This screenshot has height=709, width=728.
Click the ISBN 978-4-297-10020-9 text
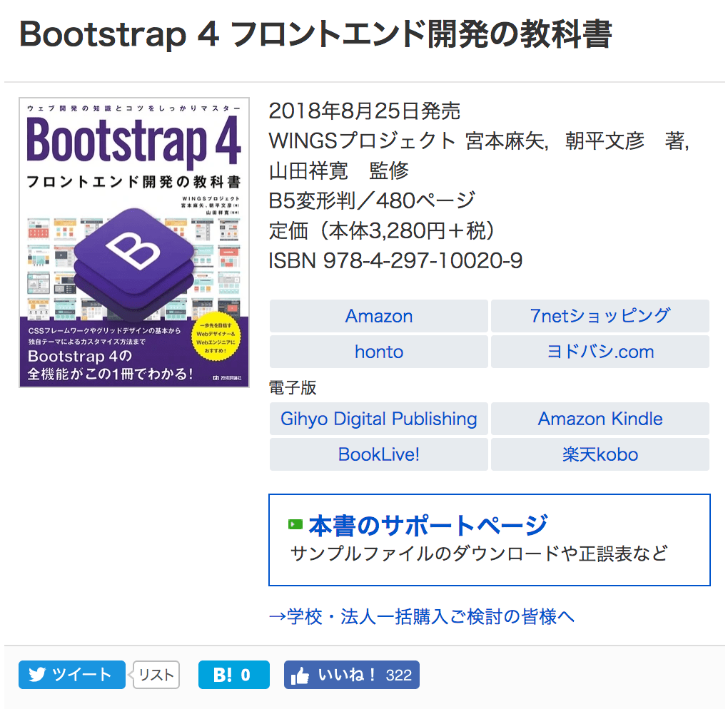[395, 260]
